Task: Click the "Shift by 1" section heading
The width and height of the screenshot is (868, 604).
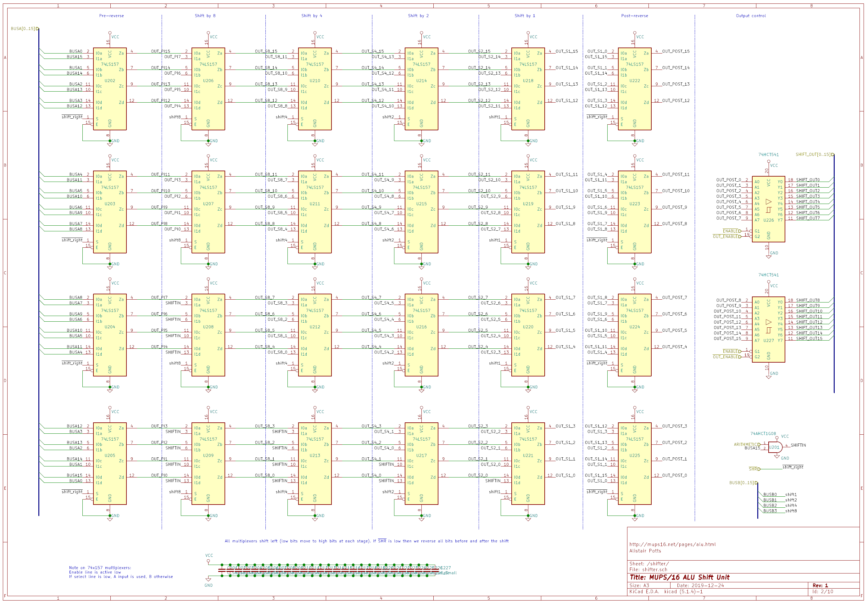Action: [x=525, y=16]
